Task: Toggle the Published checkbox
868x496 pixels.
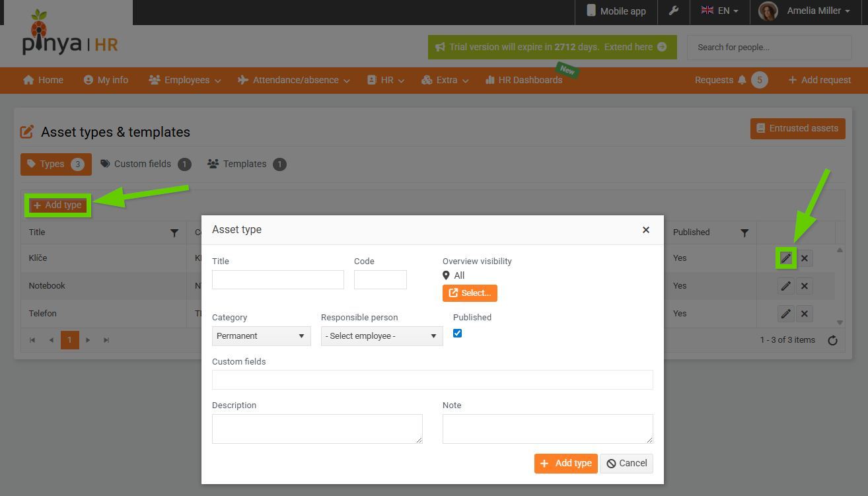Action: pyautogui.click(x=457, y=334)
